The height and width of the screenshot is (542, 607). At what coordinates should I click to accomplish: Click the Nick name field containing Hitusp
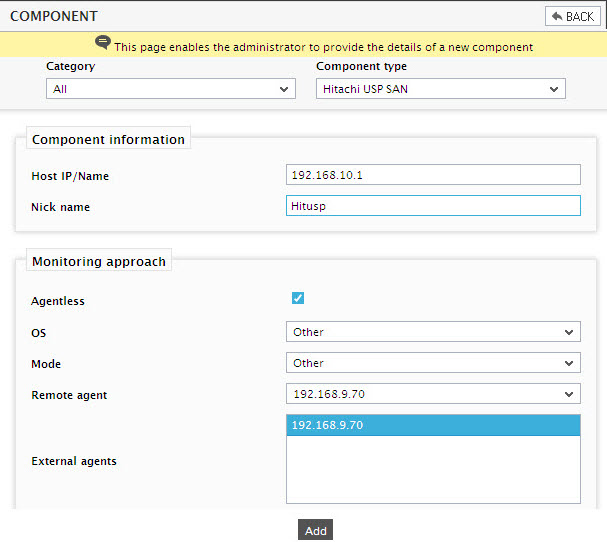point(433,206)
